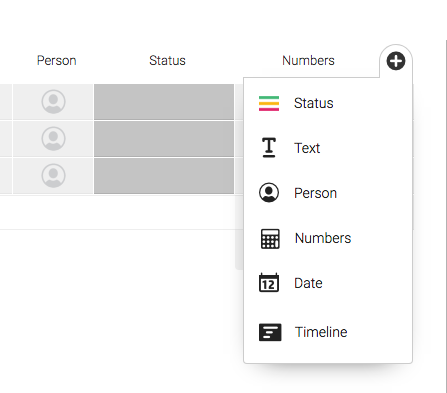This screenshot has height=393, width=447.
Task: Click the plus add-column icon
Action: (x=396, y=61)
